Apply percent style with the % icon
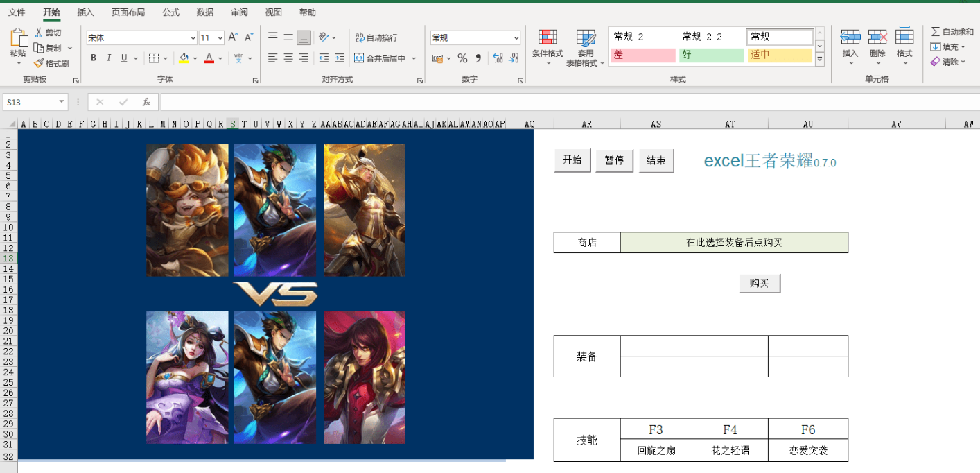This screenshot has width=980, height=473. [462, 58]
